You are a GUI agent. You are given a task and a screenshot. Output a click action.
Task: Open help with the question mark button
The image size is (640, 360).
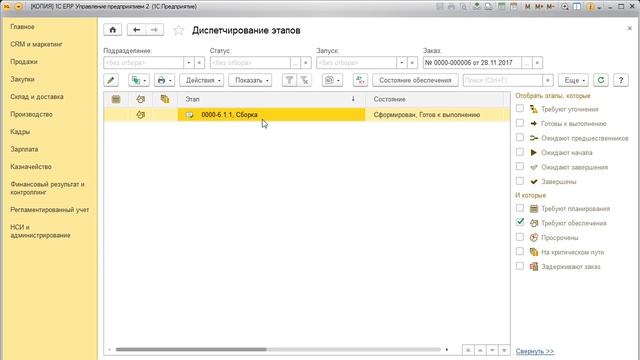pyautogui.click(x=621, y=80)
